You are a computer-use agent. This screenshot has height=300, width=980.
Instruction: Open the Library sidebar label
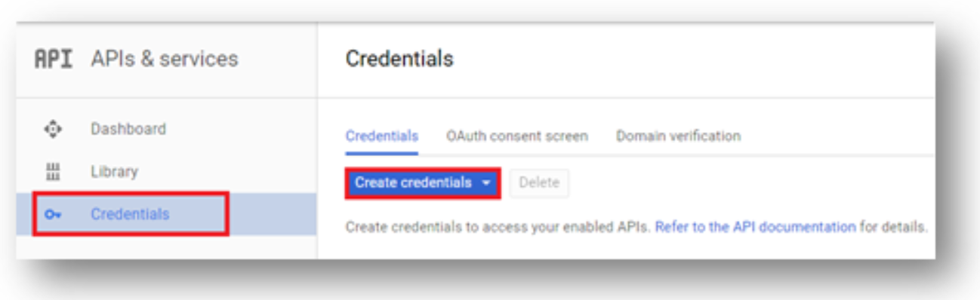[x=114, y=172]
